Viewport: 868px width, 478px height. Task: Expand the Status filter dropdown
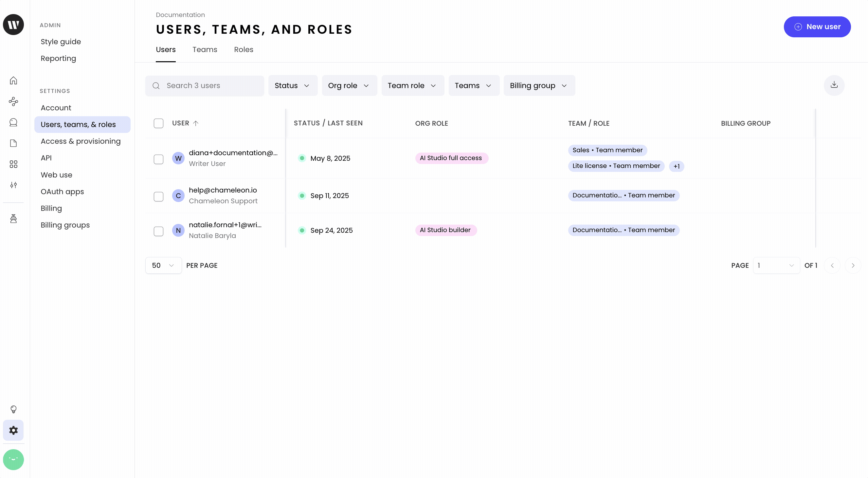point(293,86)
